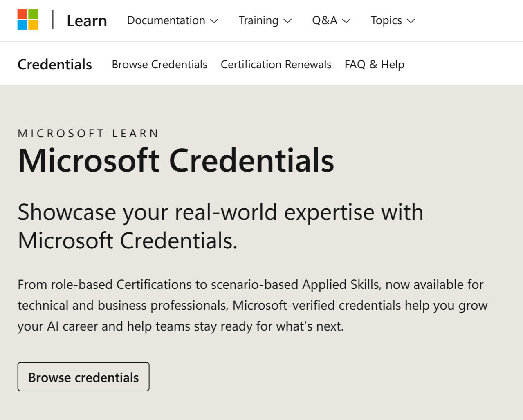Open the Certification Renewals tab
This screenshot has height=420, width=523.
pyautogui.click(x=276, y=64)
